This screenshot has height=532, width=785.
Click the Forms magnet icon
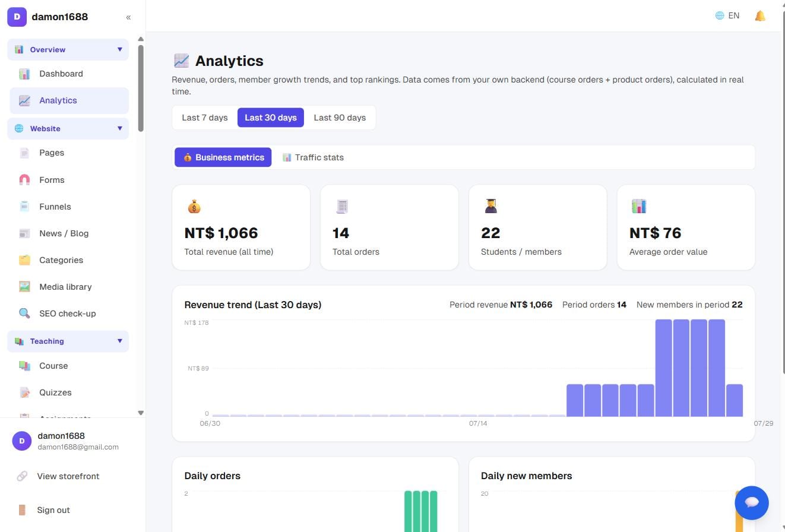[24, 180]
